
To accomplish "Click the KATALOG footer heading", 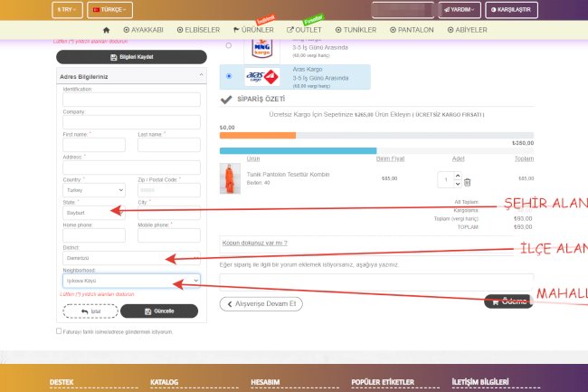I will coord(164,382).
